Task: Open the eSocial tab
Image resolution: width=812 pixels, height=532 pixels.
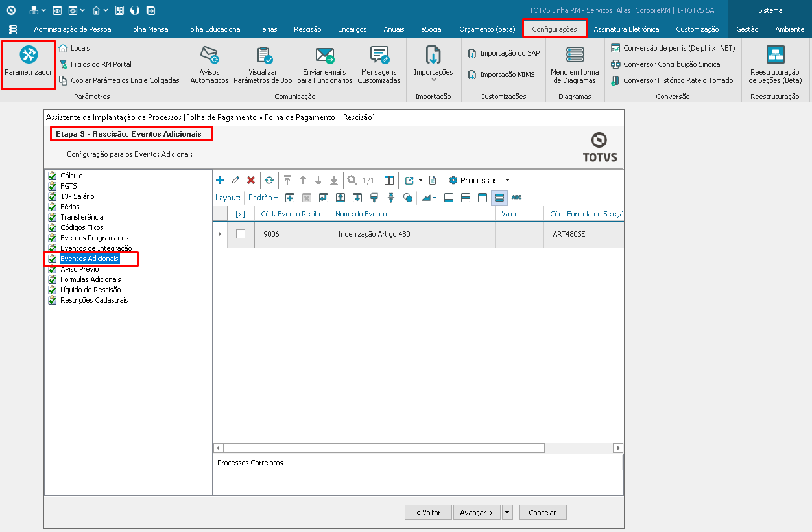Action: (432, 29)
